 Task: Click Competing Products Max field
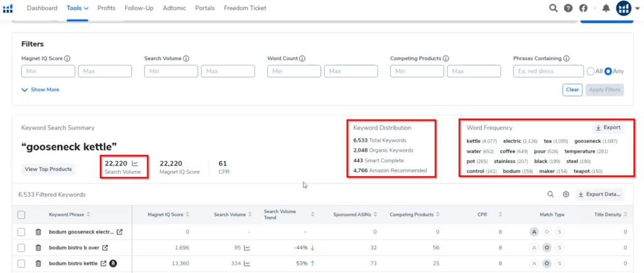point(474,71)
